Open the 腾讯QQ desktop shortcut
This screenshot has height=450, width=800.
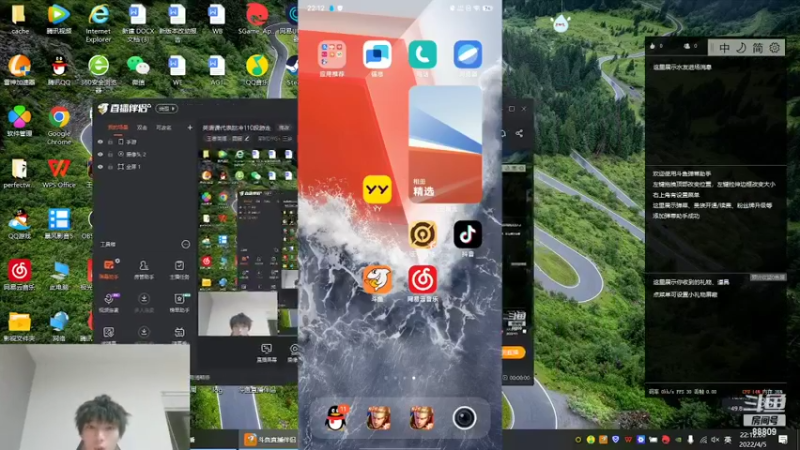pyautogui.click(x=59, y=70)
